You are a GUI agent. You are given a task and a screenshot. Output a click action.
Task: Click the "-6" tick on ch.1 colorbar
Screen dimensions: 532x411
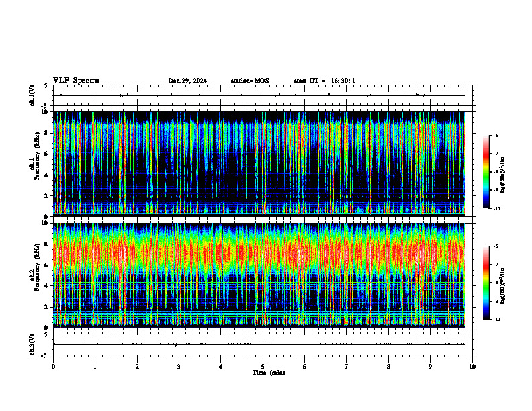click(496, 135)
